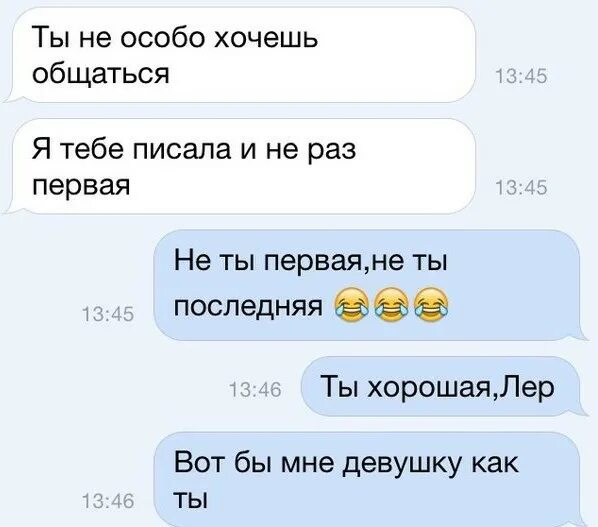Click the 13:45 timestamp beside 'писала и не раз' message
The image size is (598, 527).
(521, 188)
